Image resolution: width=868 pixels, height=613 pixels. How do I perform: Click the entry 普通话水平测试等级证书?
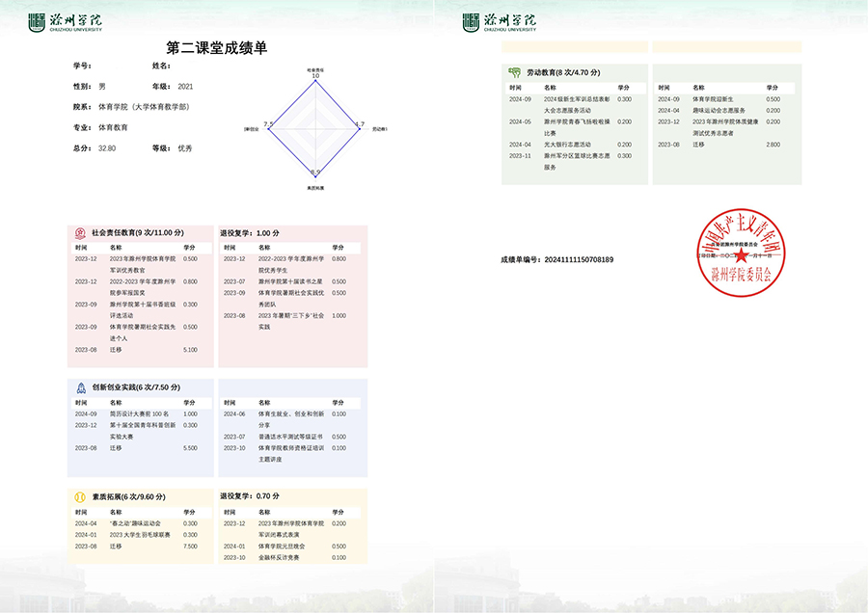[290, 437]
